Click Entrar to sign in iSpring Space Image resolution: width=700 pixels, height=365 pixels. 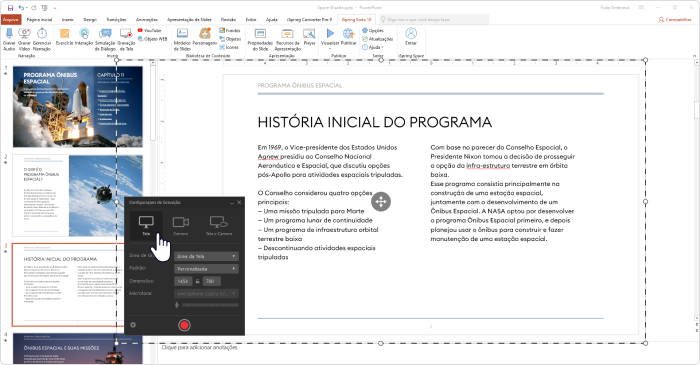click(411, 37)
